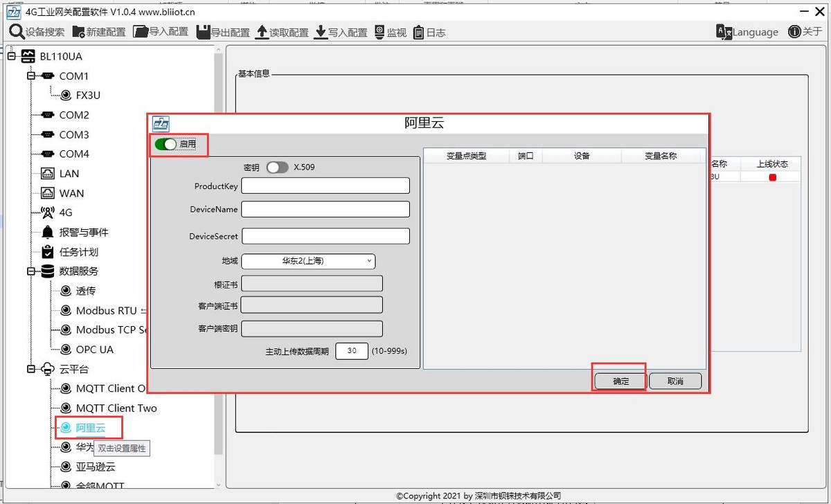Screen dimensions: 831x504
Task: Click the 读取配置 upload icon
Action: click(x=262, y=32)
